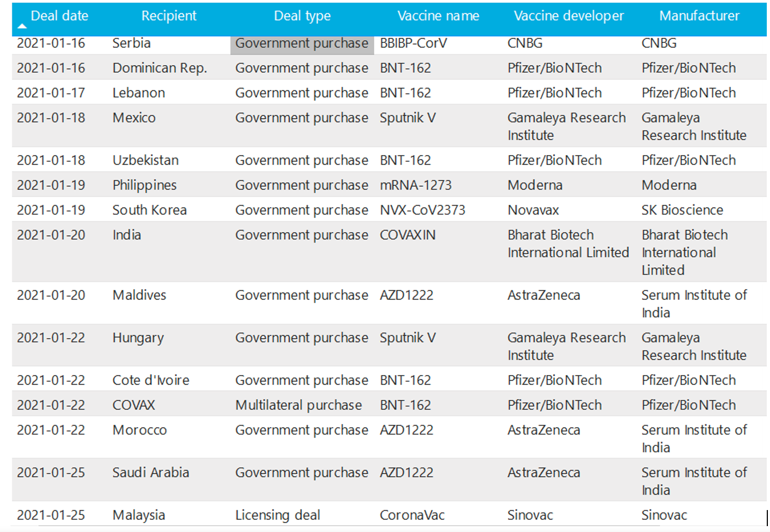Viewport: 770px width, 532px height.
Task: Select the NVX-CoV2373 vaccine cell
Action: pyautogui.click(x=422, y=210)
